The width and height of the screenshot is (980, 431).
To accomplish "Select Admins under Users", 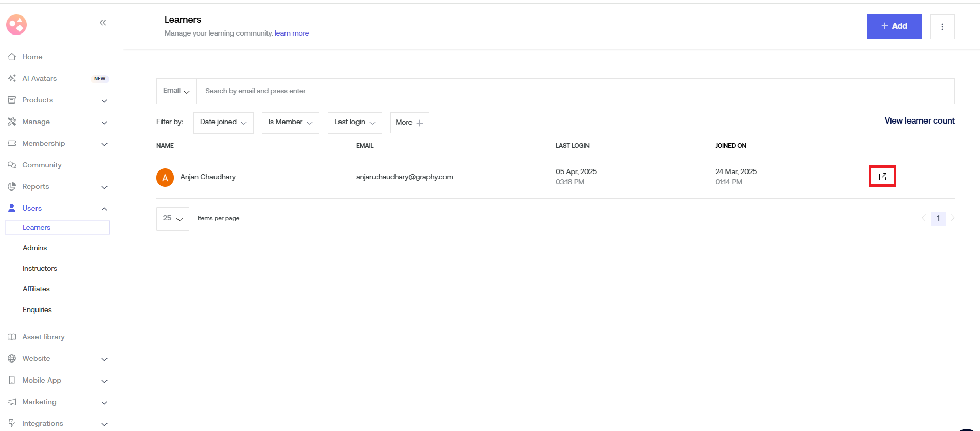I will pos(34,248).
